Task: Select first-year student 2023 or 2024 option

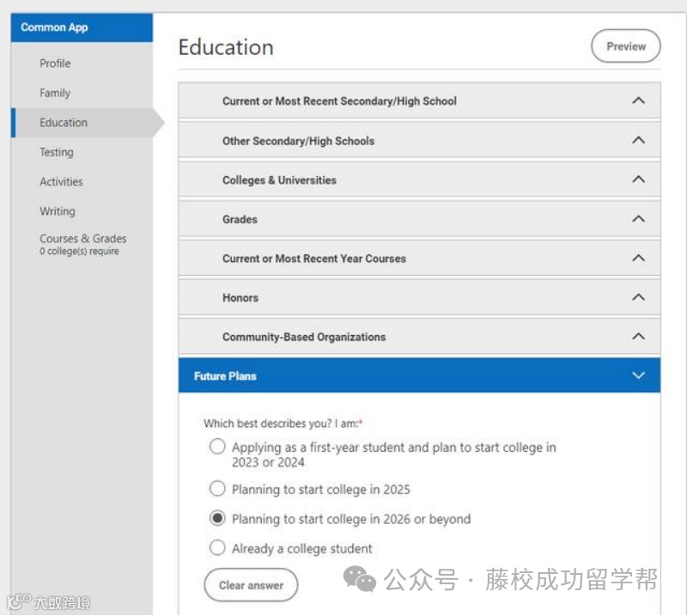Action: [x=217, y=447]
